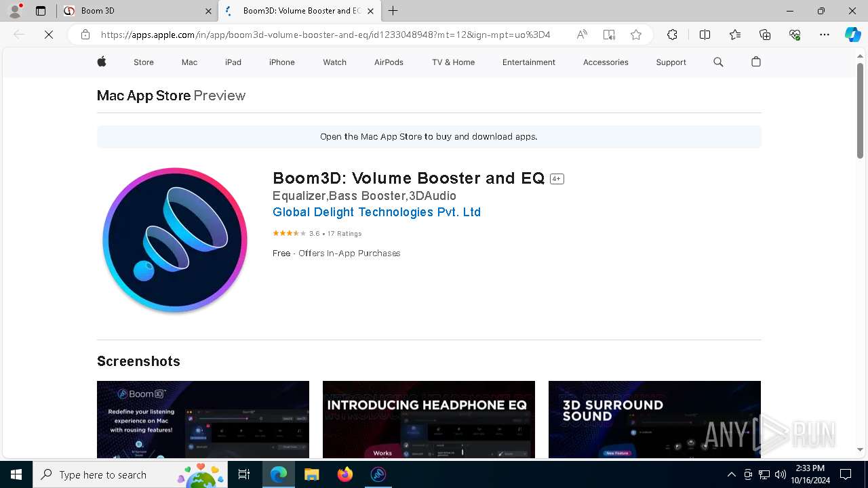The image size is (868, 488).
Task: Click the browser back arrow
Action: 19,35
